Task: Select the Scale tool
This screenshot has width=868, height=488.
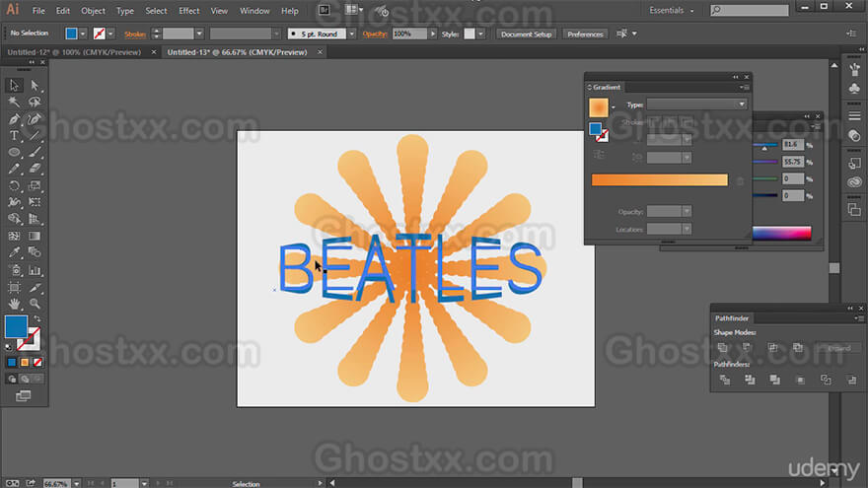Action: coord(35,186)
